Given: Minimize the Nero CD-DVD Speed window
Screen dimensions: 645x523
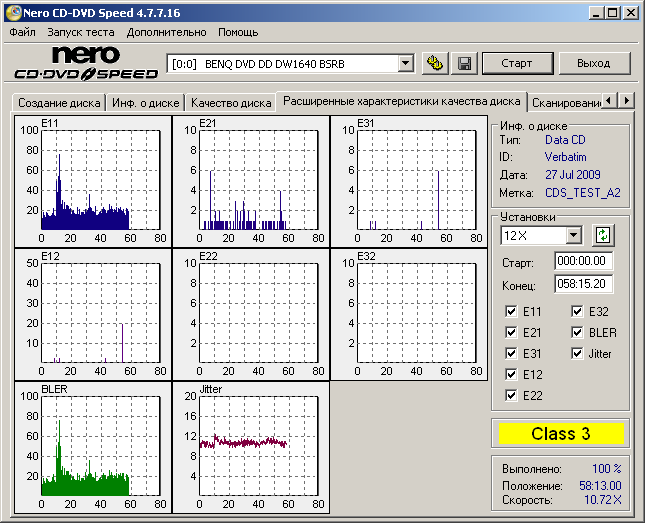Looking at the screenshot, I should pyautogui.click(x=596, y=11).
